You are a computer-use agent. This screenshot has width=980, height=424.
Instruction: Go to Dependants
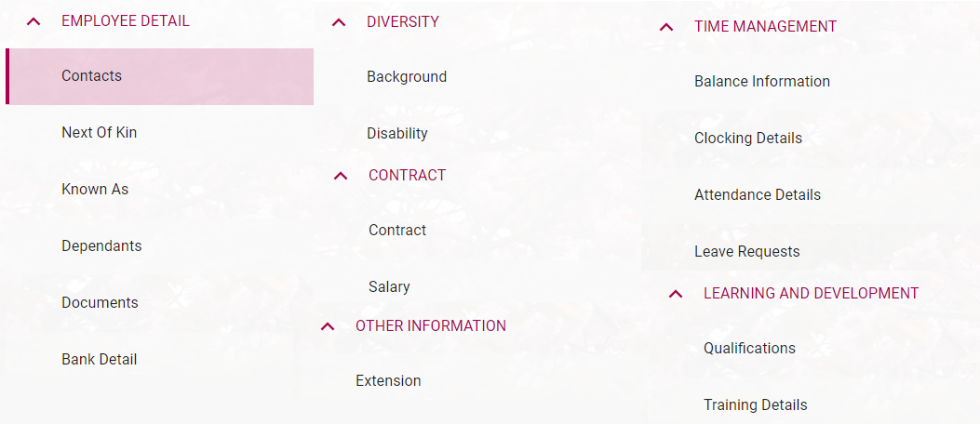101,246
